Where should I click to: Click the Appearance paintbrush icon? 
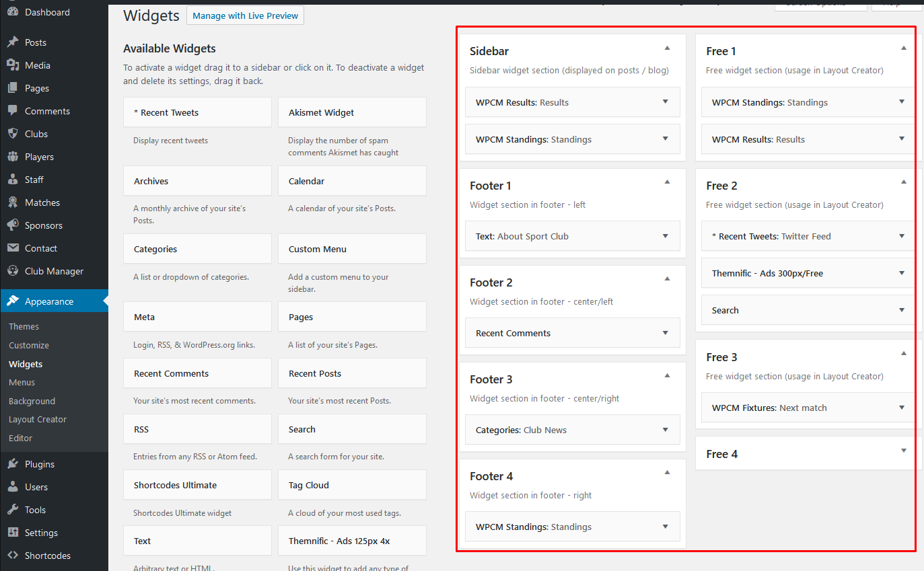[x=13, y=301]
